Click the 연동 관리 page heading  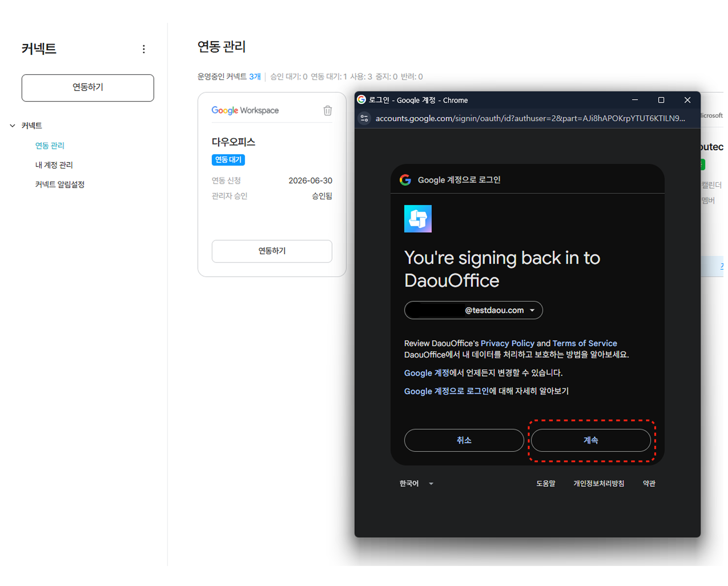(222, 46)
